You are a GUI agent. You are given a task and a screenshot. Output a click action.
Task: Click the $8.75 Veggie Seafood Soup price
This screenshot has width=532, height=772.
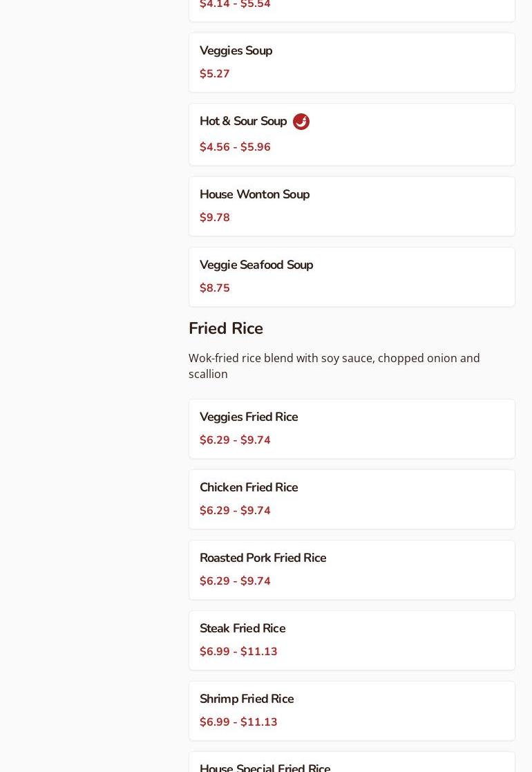pos(215,288)
